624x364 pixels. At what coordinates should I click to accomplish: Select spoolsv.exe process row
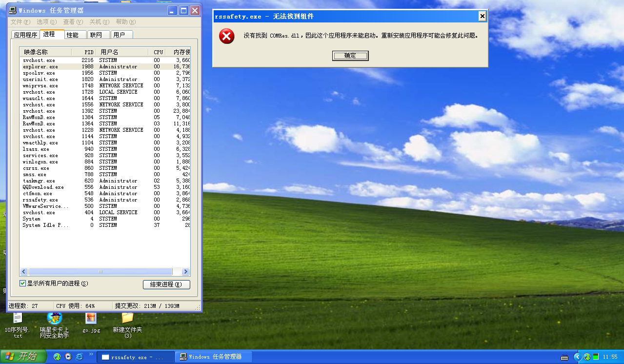[x=105, y=73]
